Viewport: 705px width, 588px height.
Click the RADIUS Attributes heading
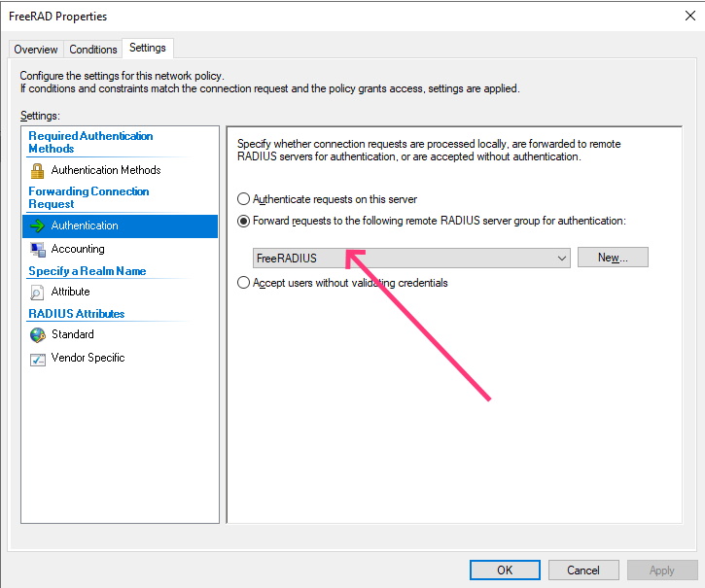[77, 314]
